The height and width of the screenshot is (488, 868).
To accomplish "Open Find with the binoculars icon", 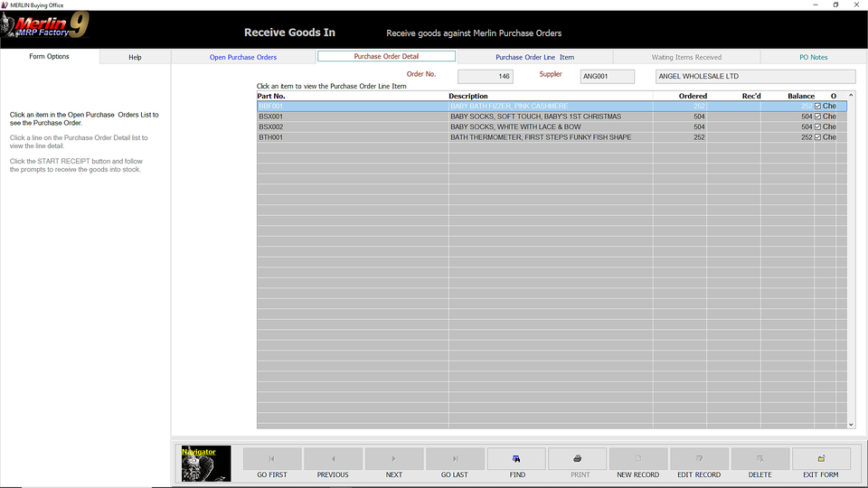I will [x=516, y=459].
